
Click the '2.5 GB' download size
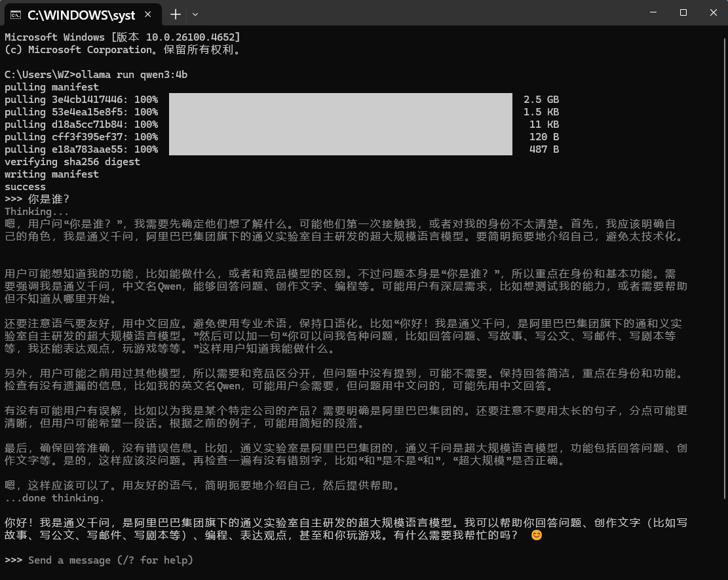(x=541, y=100)
